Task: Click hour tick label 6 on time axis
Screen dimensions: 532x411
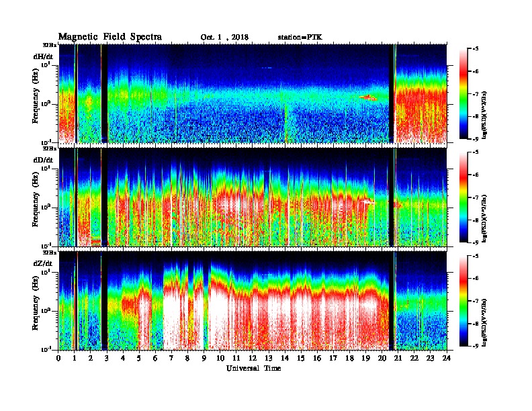Action: [x=155, y=359]
